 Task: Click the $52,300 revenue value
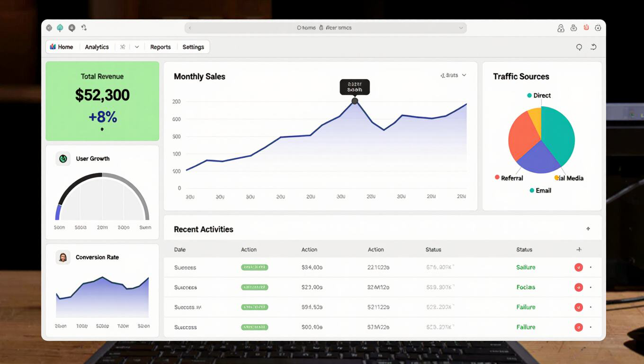click(102, 95)
